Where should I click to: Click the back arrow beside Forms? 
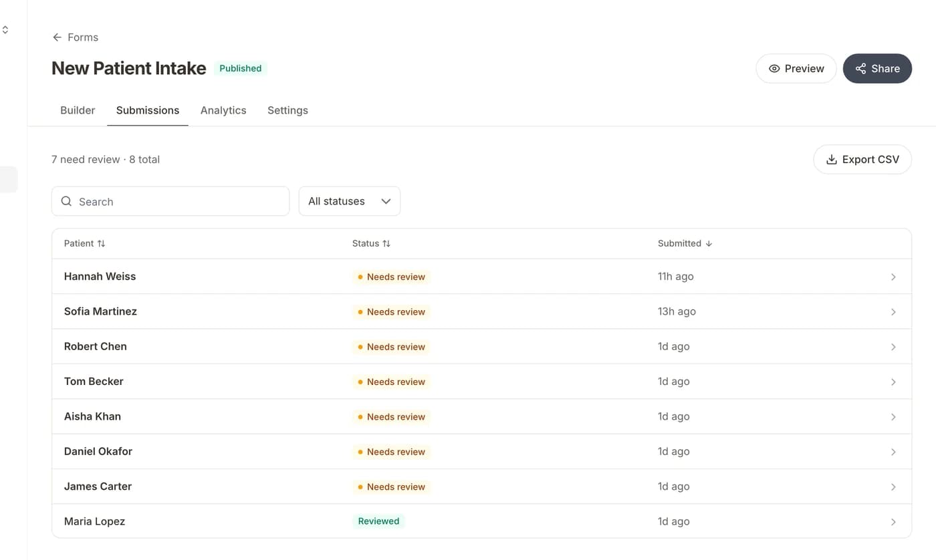tap(57, 37)
